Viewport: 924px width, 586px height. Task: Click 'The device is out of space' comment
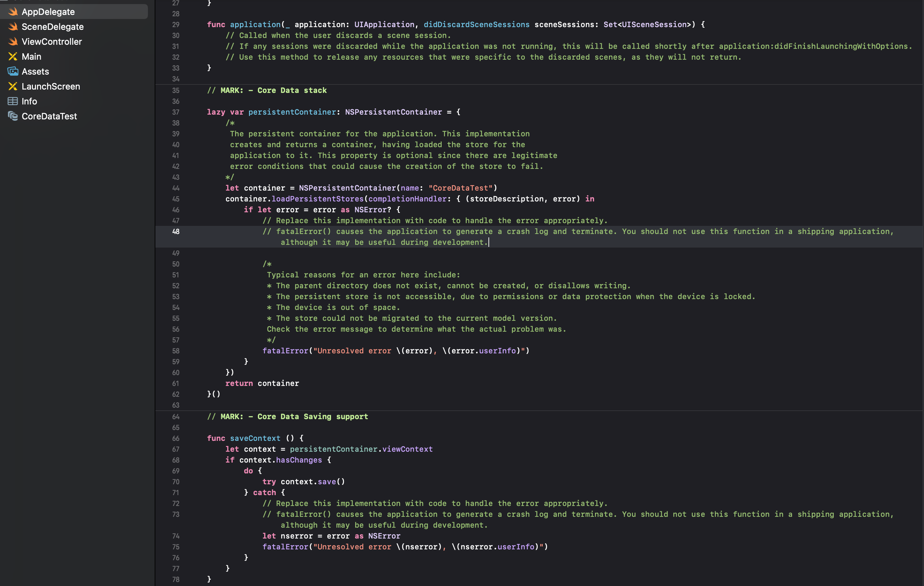click(333, 308)
